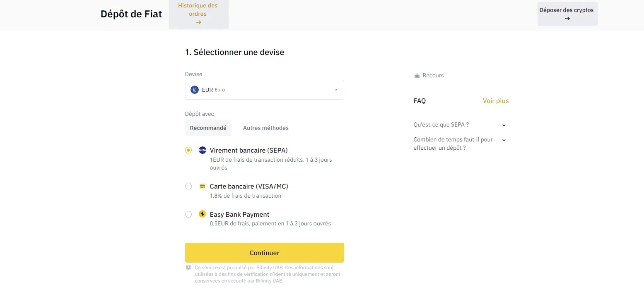Click the 0.5EUR de frais description text
This screenshot has height=292, width=644.
coord(270,224)
